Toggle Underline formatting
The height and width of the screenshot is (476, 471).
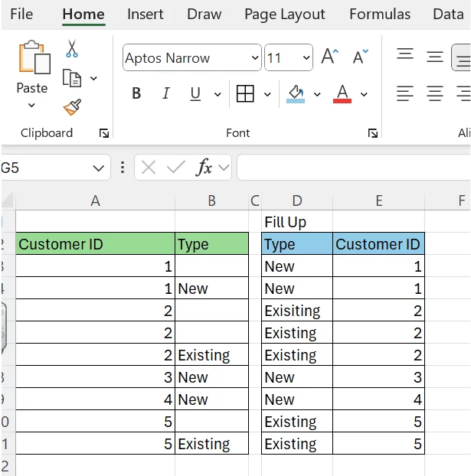195,94
